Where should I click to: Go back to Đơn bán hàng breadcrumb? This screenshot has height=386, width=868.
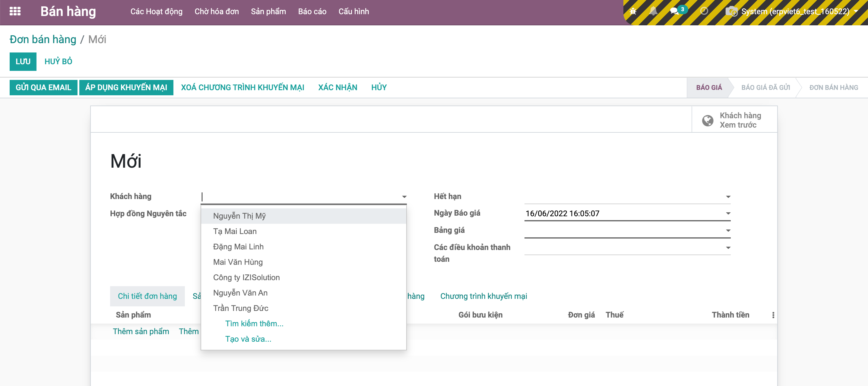(x=43, y=40)
